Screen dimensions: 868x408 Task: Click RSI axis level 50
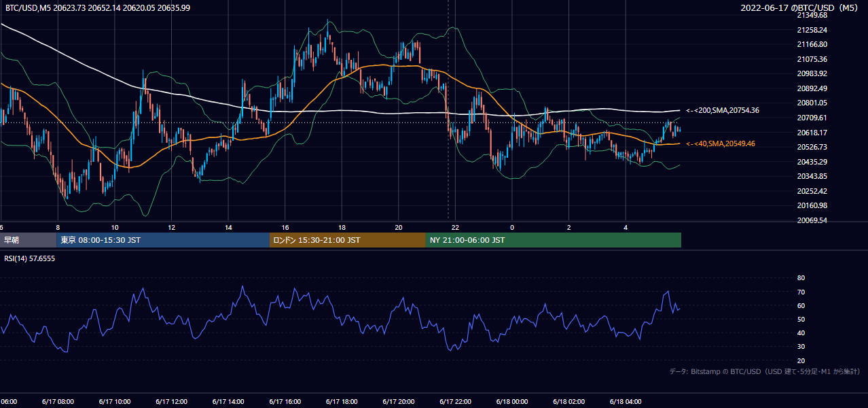tap(801, 319)
